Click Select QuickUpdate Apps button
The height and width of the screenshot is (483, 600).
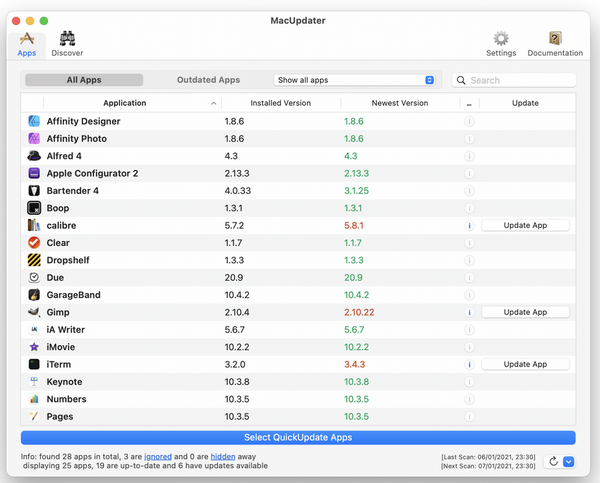click(x=298, y=437)
